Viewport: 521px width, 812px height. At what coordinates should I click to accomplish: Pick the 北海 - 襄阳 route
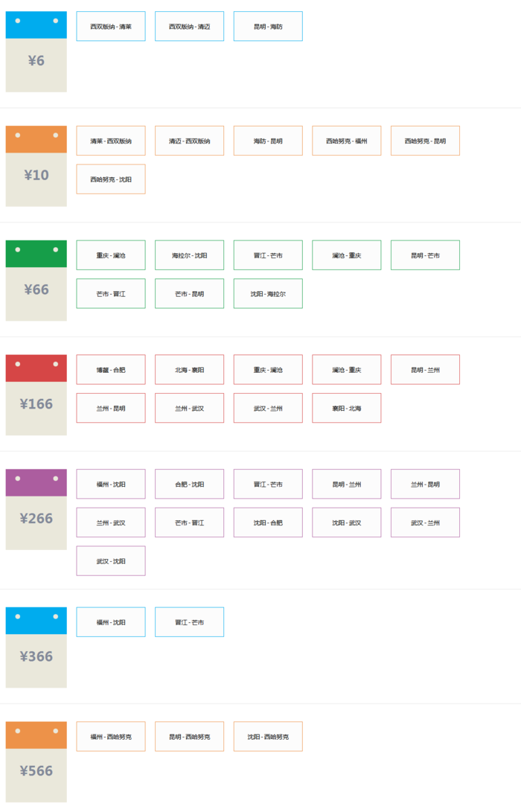(189, 370)
